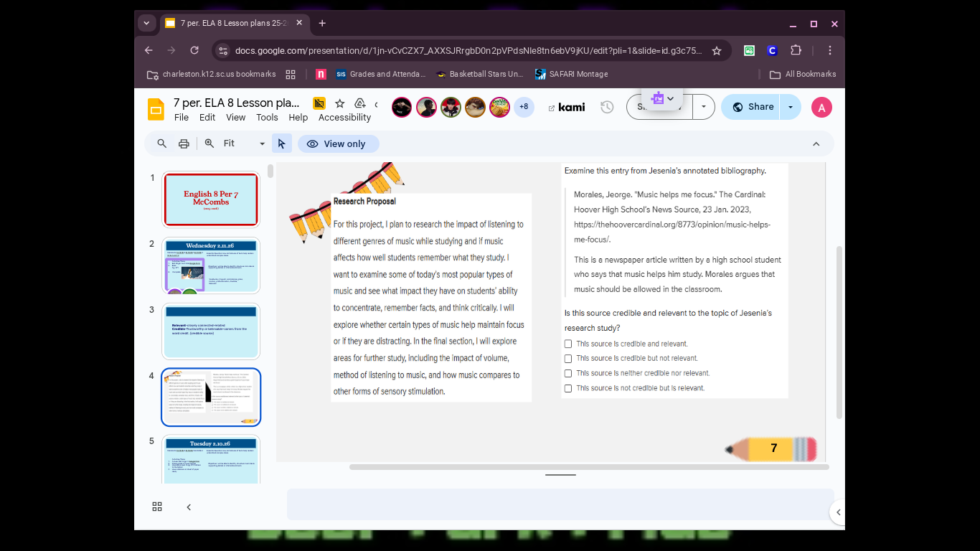Viewport: 980px width, 551px height.
Task: View document version history clock icon
Action: (x=606, y=106)
